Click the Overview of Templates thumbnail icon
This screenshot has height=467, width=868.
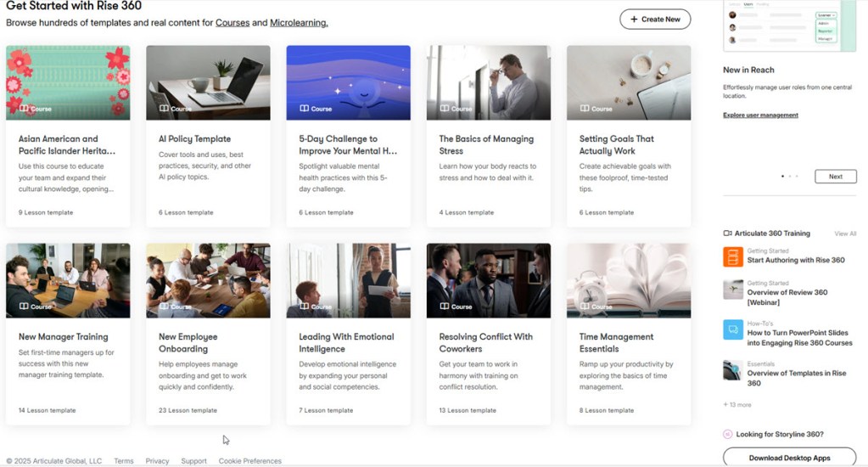pyautogui.click(x=732, y=370)
